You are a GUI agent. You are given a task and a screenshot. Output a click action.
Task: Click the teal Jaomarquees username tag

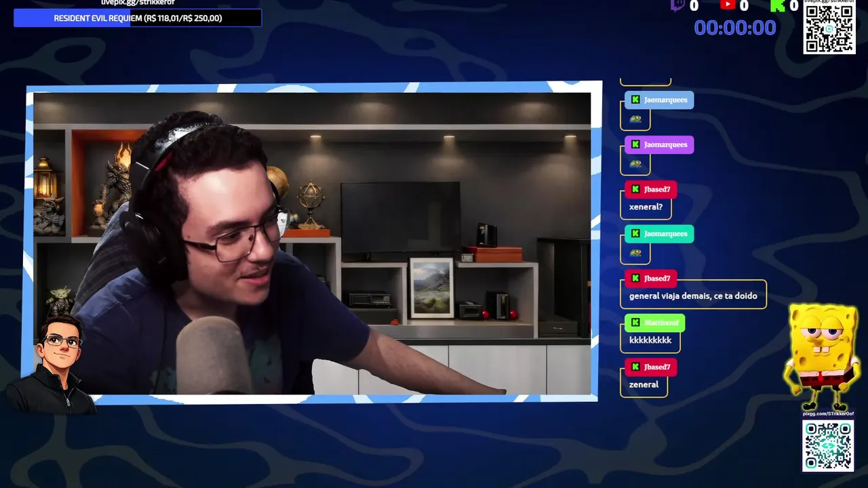click(x=658, y=234)
